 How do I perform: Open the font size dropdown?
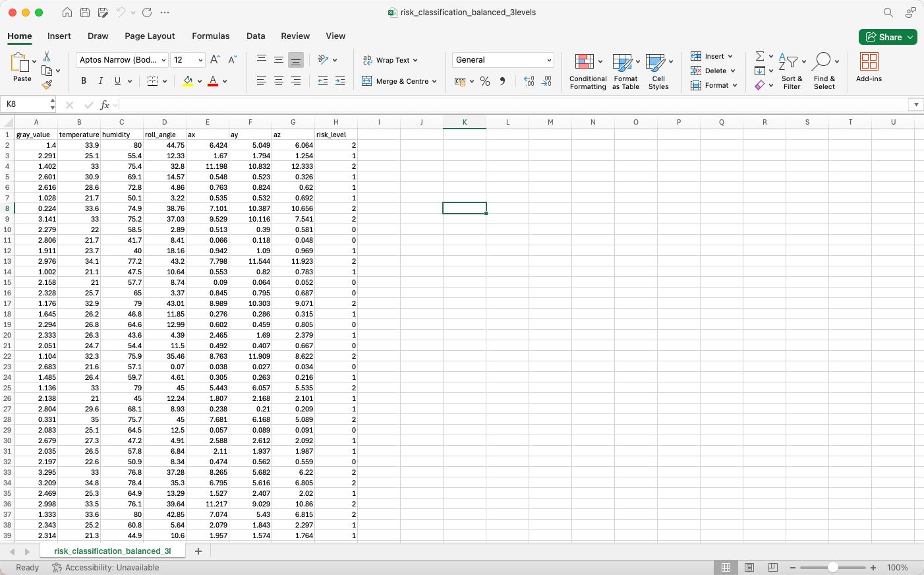point(200,60)
